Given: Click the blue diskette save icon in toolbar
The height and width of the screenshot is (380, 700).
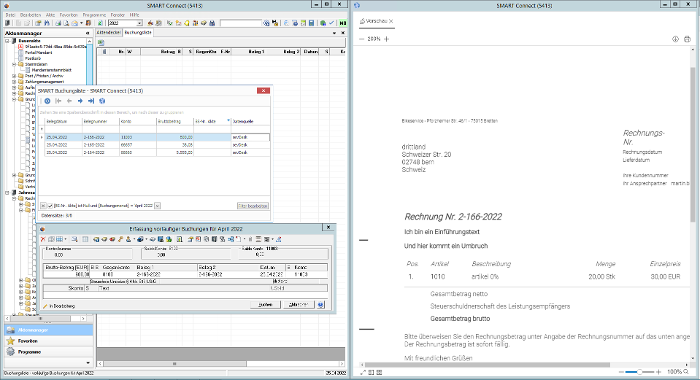Looking at the screenshot, I should pos(311,23).
